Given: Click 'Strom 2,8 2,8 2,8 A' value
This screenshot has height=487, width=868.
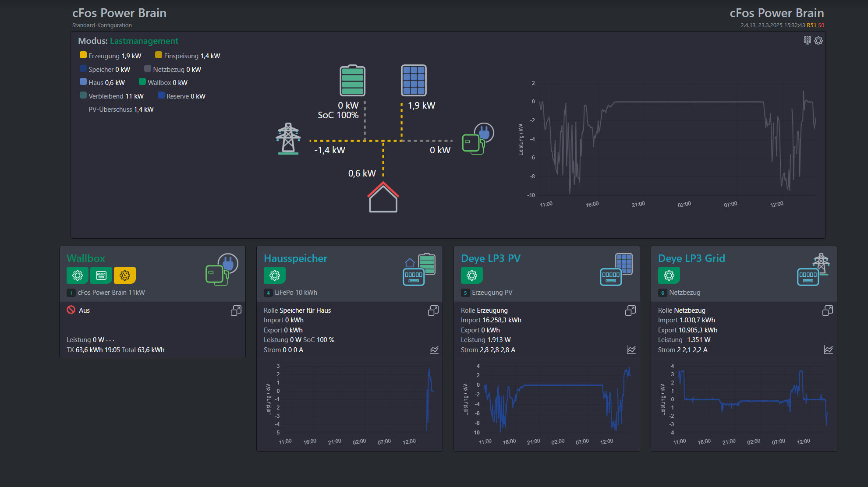Looking at the screenshot, I should (x=488, y=350).
